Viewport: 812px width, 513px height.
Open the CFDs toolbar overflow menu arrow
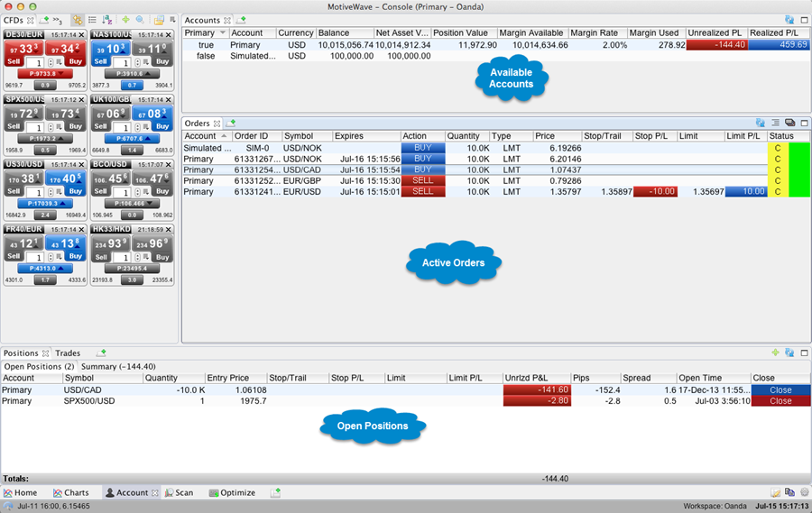click(x=171, y=20)
